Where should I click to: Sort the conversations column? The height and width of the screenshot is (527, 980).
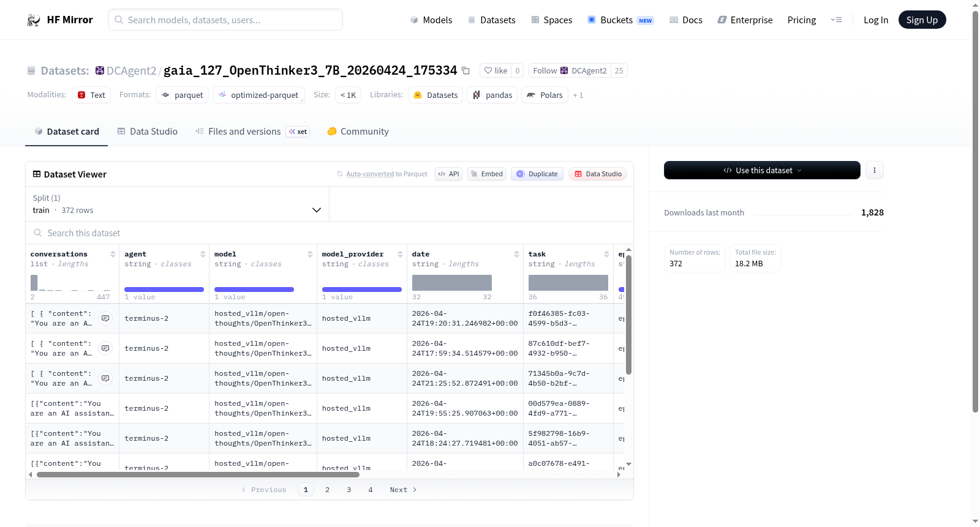pyautogui.click(x=113, y=254)
